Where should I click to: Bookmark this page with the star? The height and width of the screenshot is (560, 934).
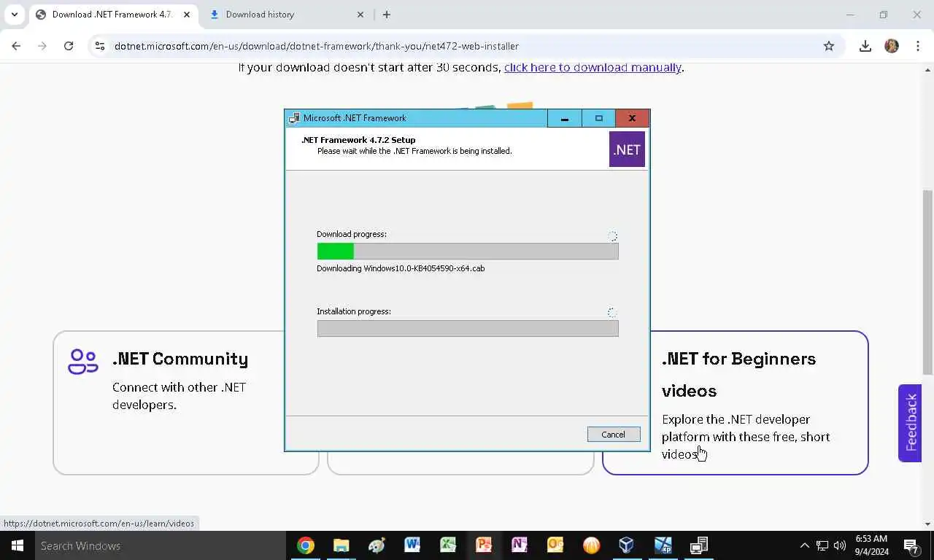pyautogui.click(x=829, y=46)
